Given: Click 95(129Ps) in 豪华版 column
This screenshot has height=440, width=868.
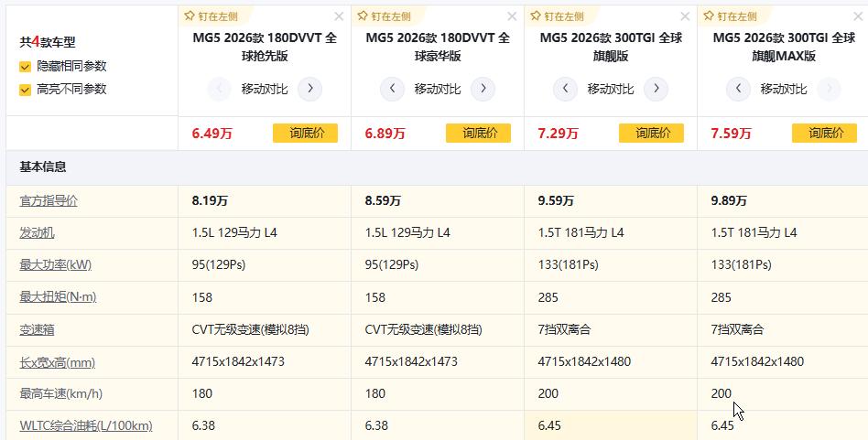Looking at the screenshot, I should pyautogui.click(x=392, y=265).
